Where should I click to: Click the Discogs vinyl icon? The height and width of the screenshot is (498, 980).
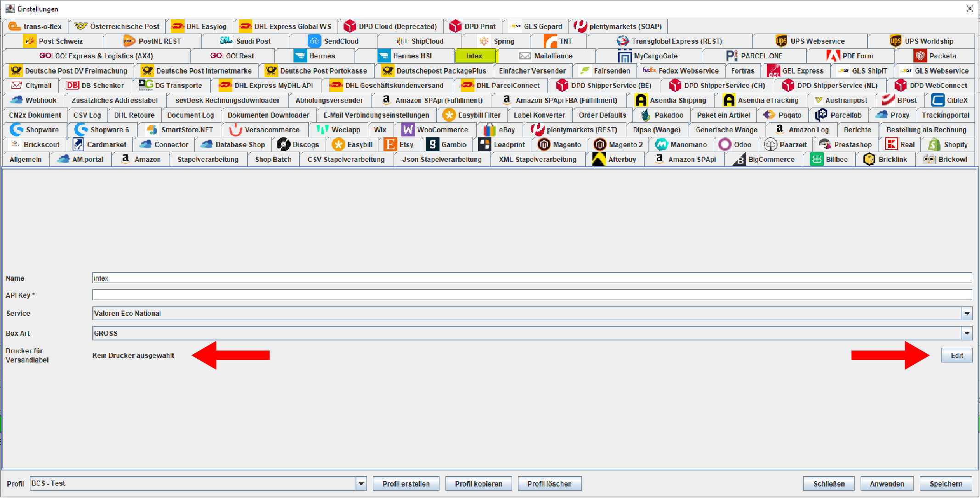tap(283, 145)
